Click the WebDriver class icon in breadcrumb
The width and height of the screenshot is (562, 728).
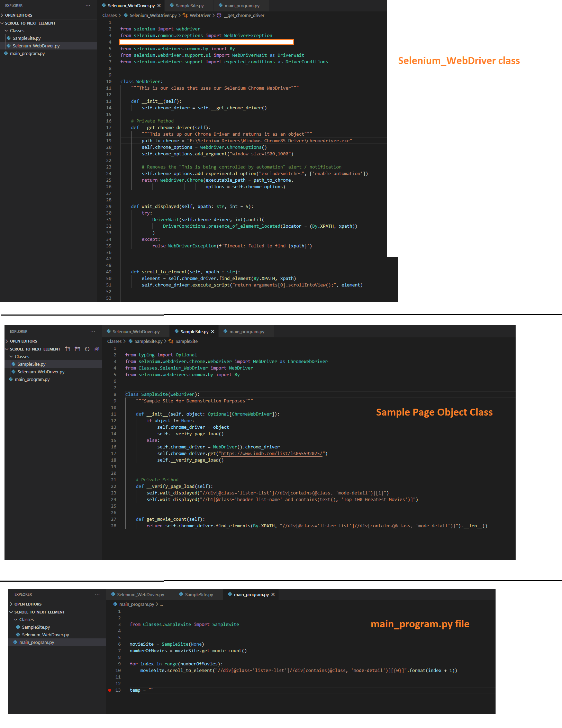pyautogui.click(x=186, y=15)
